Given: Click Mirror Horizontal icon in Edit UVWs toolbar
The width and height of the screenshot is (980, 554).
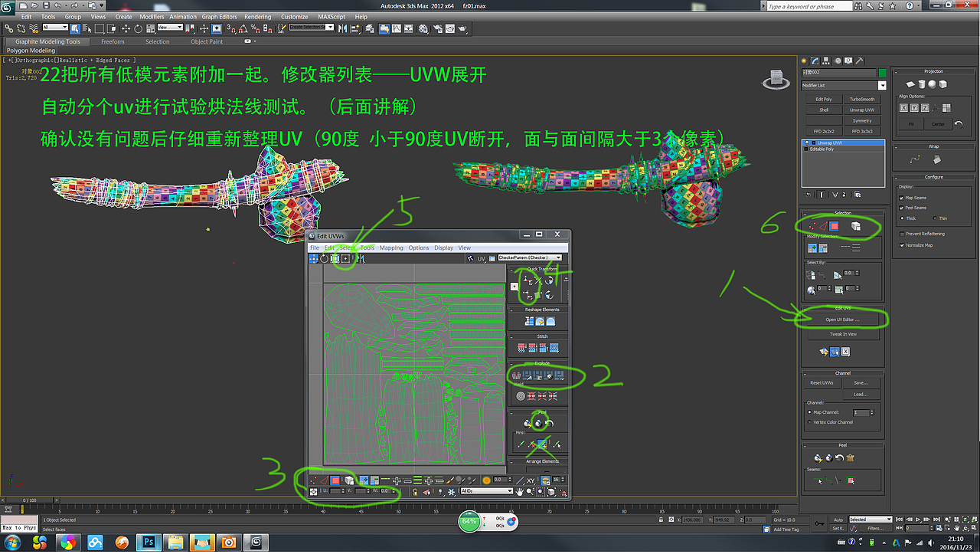Looking at the screenshot, I should [x=360, y=259].
